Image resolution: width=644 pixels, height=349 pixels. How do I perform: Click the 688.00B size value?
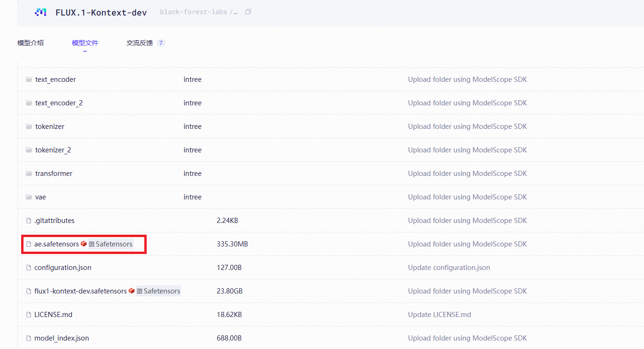229,338
